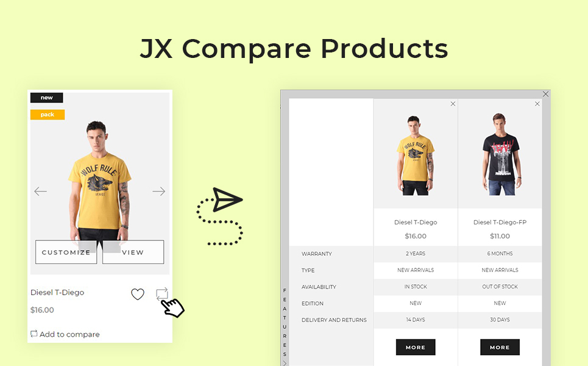Select yellow t-shirt thumbnail in compare table
The image size is (588, 366).
[x=416, y=155]
